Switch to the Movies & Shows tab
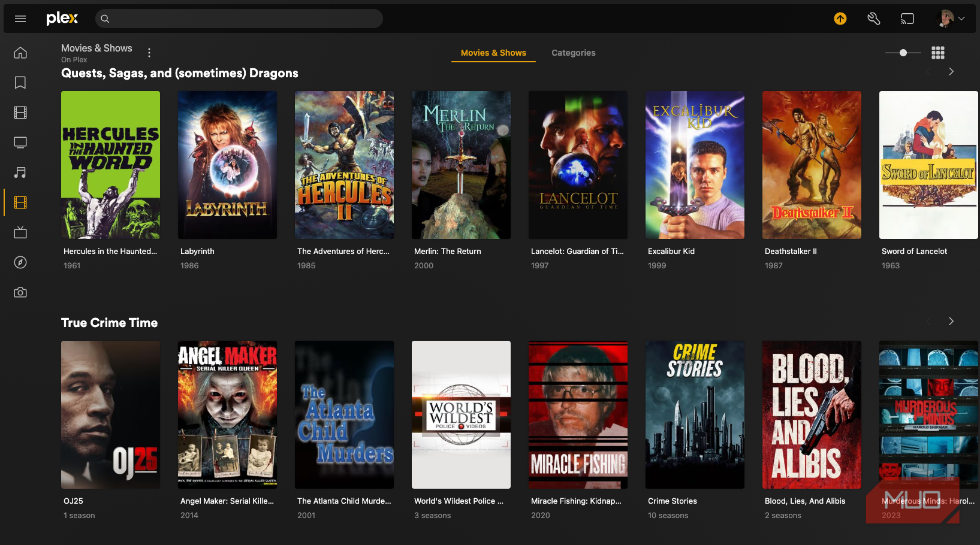Screen dimensions: 980x545 coord(493,53)
